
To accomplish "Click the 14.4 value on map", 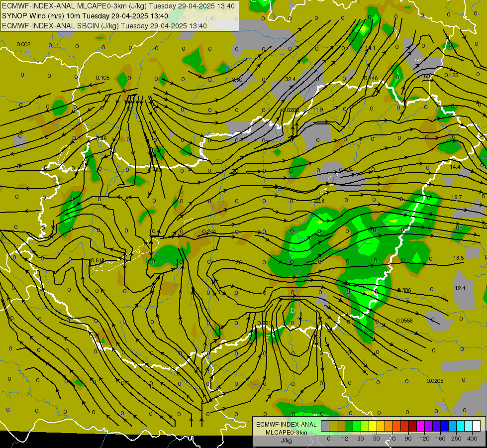I will point(455,167).
